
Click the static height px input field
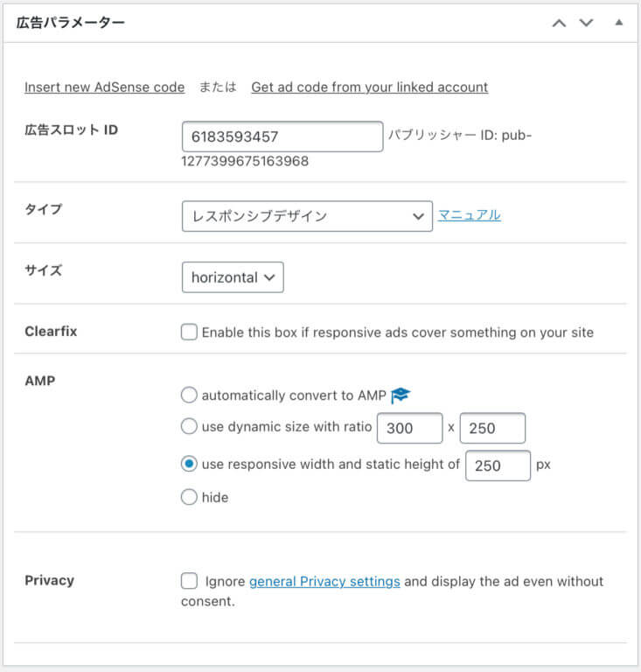coord(498,465)
